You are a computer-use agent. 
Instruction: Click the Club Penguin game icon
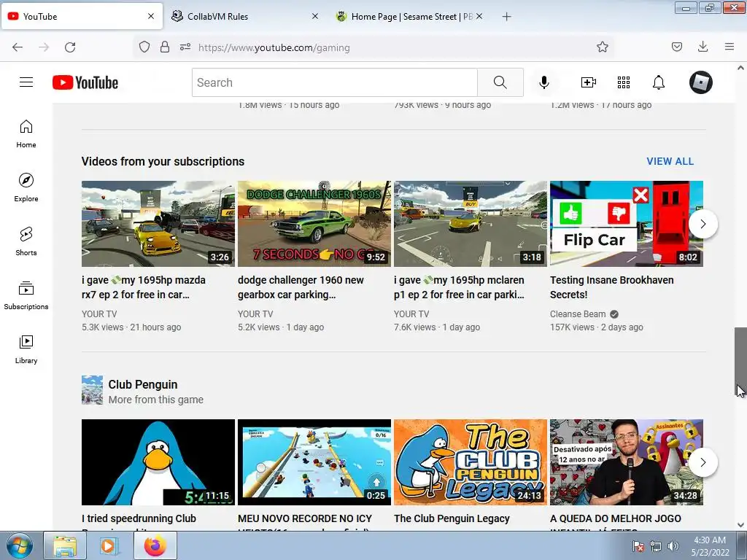point(92,390)
